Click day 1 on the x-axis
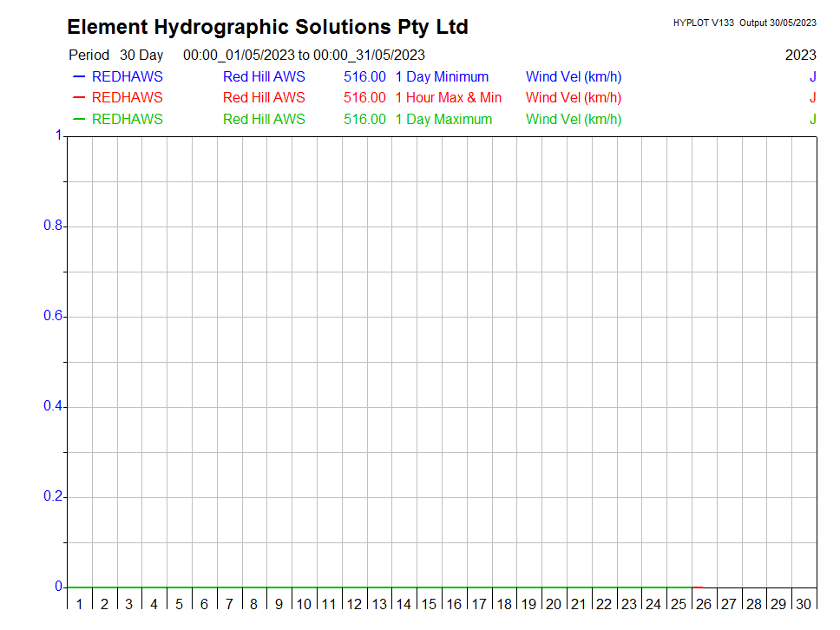This screenshot has width=840, height=630. (x=79, y=604)
